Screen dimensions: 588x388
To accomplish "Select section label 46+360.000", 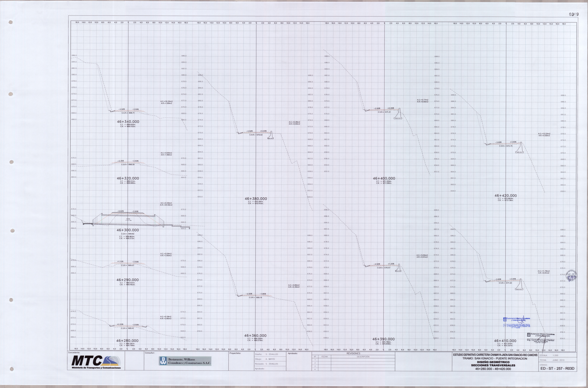I will pyautogui.click(x=255, y=336).
